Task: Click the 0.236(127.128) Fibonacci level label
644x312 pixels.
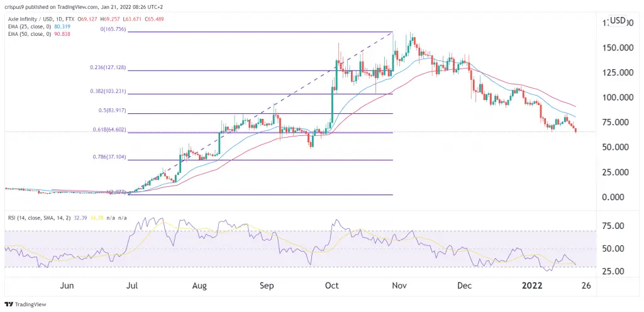Action: (x=108, y=68)
